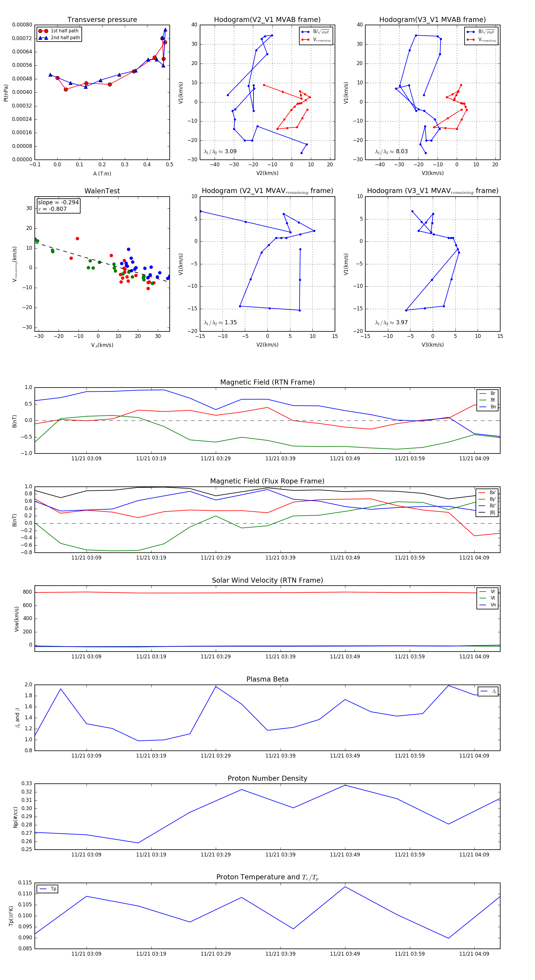Click the 'Vsw(km/s)' y-axis label
This screenshot has height=980, width=535.
pyautogui.click(x=16, y=619)
